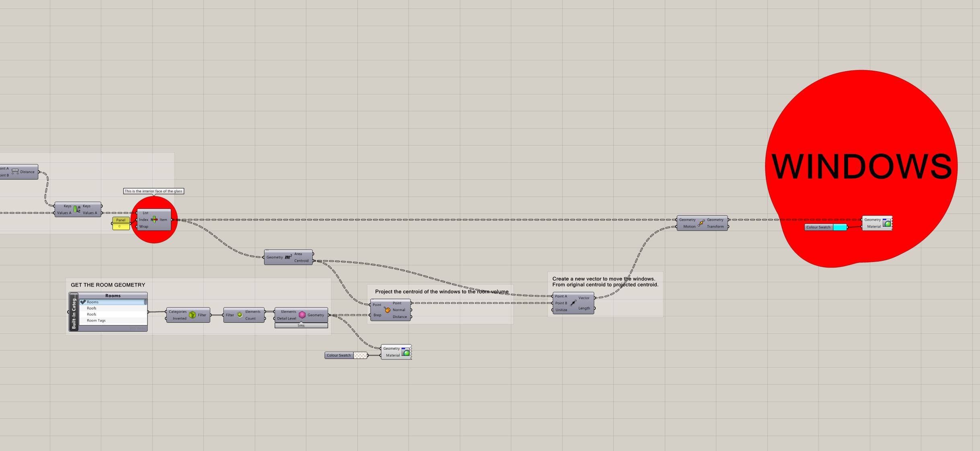
Task: Select the checkered Colour Swatch label
Action: coord(339,355)
